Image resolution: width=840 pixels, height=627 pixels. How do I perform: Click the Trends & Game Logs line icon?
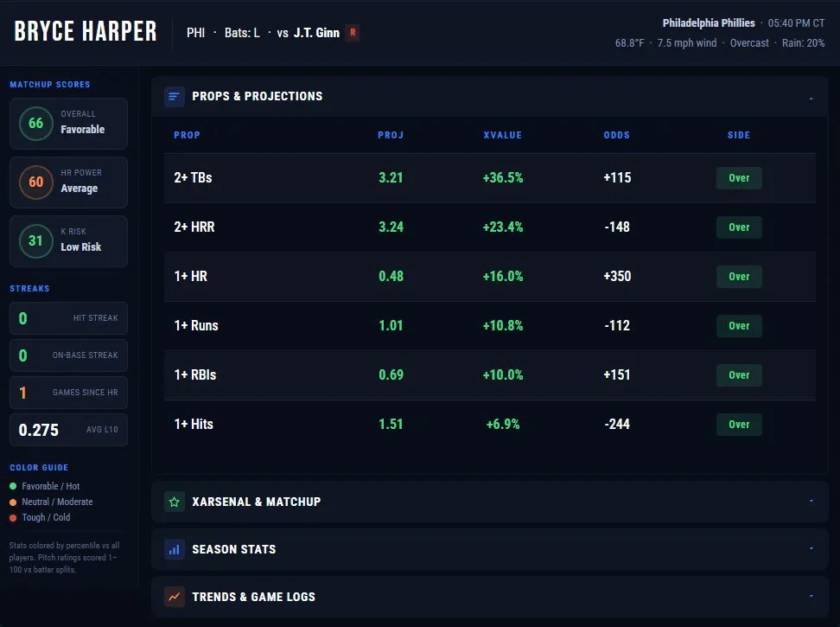pos(174,597)
